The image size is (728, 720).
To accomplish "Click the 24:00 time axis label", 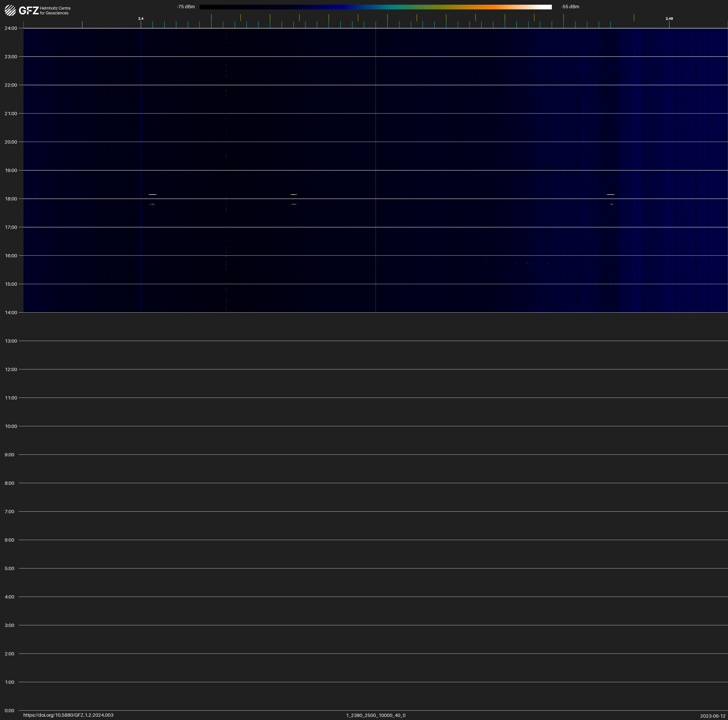I will [11, 28].
